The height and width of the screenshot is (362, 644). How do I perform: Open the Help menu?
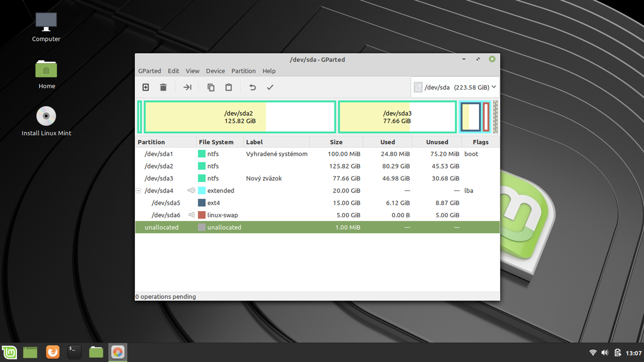pyautogui.click(x=269, y=71)
